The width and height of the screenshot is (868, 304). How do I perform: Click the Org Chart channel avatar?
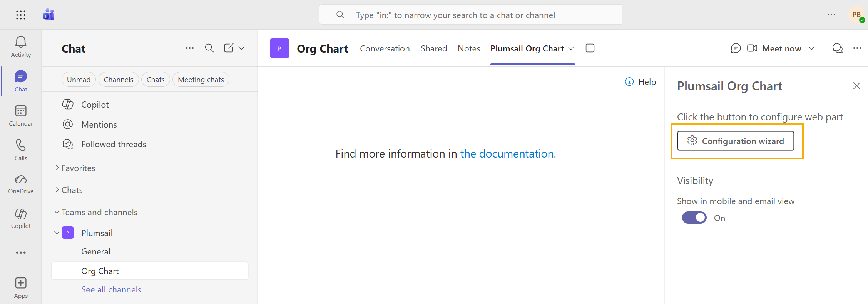click(279, 48)
